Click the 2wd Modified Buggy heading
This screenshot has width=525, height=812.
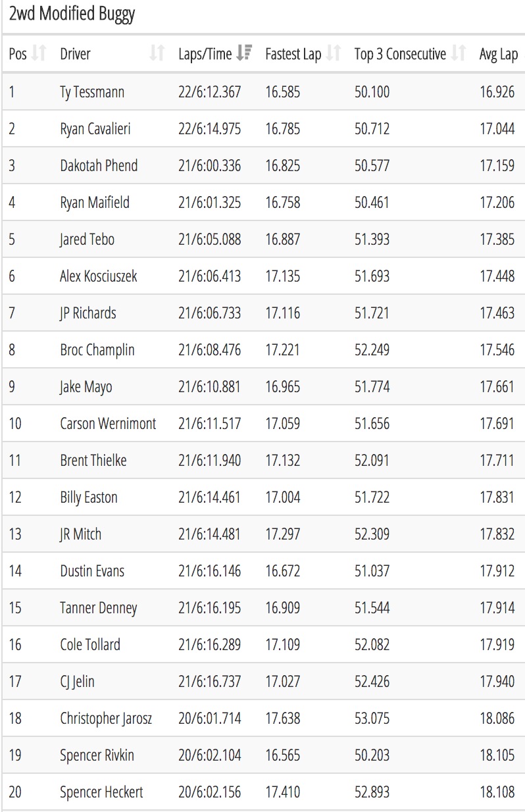[72, 15]
